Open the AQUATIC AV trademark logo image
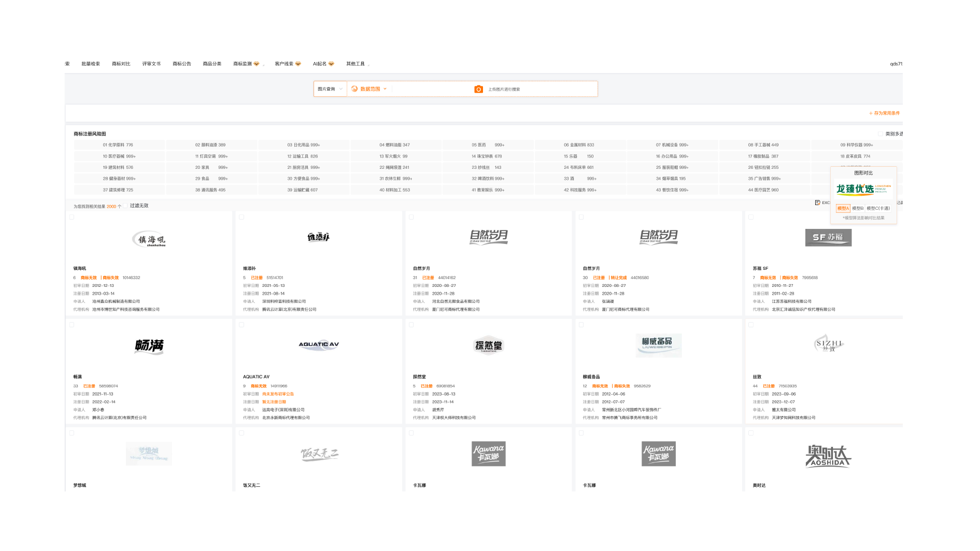Image resolution: width=980 pixels, height=551 pixels. [319, 344]
